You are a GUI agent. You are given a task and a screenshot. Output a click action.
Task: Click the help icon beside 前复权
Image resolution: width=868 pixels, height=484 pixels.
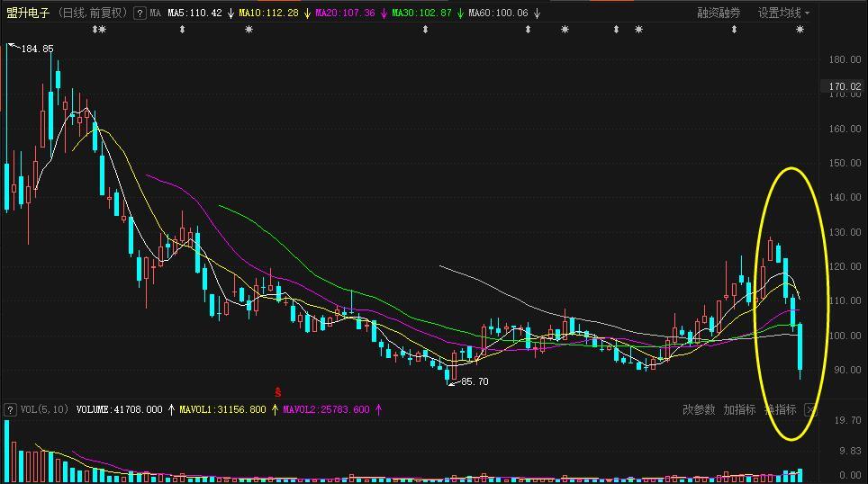click(140, 13)
